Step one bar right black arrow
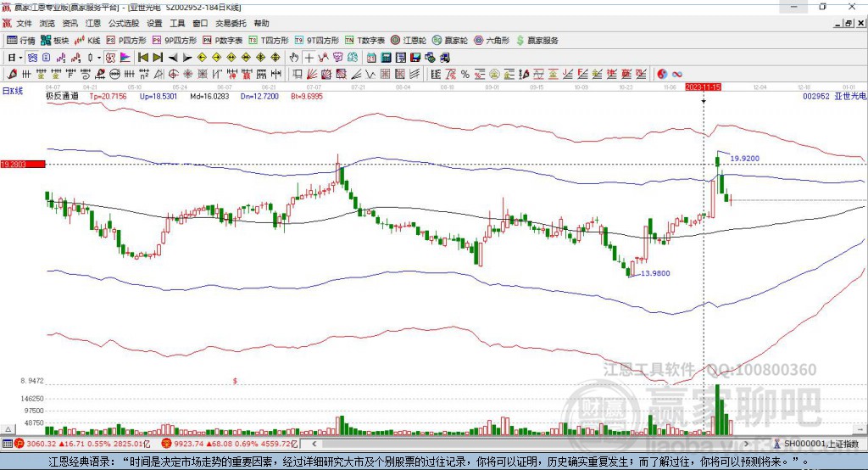The height and width of the screenshot is (470, 868). coord(187,58)
